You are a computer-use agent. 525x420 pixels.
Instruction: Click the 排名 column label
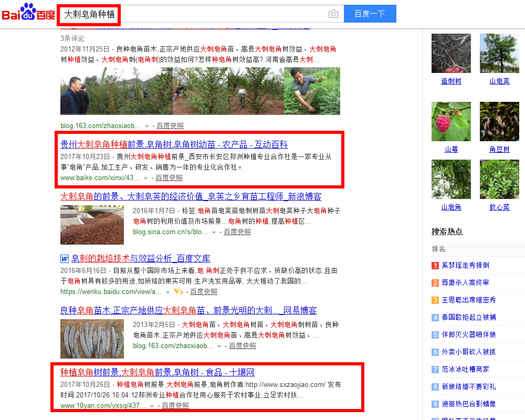[x=438, y=249]
